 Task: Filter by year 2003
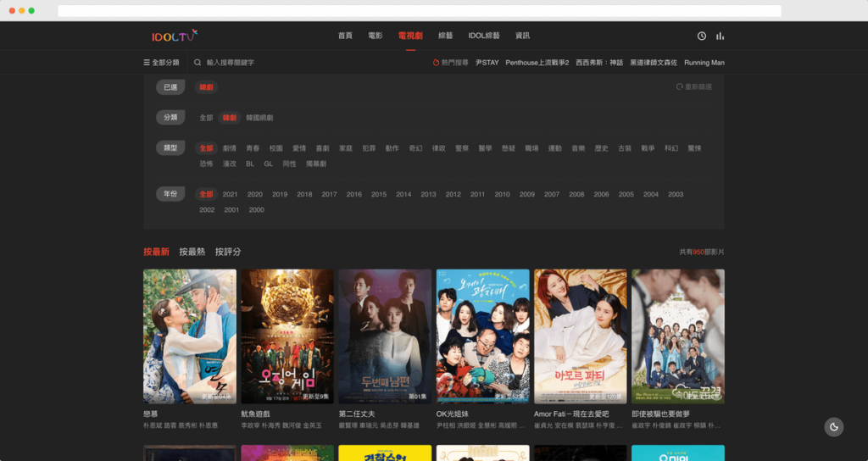point(676,194)
